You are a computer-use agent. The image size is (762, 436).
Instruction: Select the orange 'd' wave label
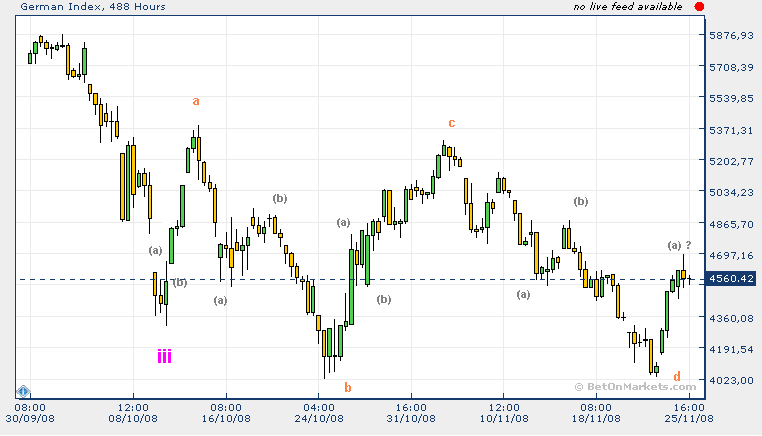coord(677,376)
